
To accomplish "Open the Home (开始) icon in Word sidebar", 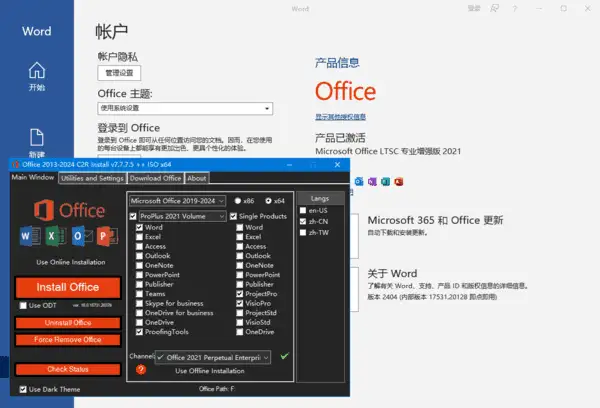I will (37, 70).
